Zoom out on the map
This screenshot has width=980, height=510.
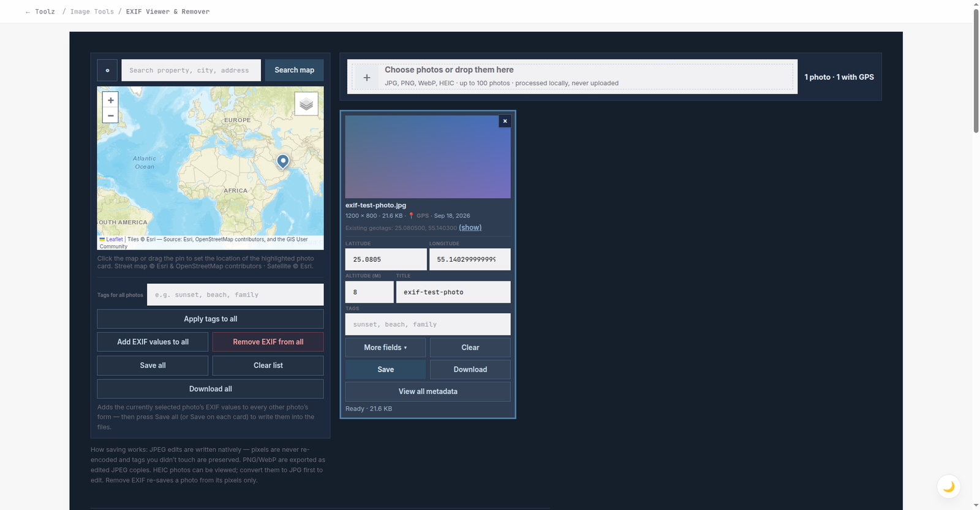[x=110, y=115]
